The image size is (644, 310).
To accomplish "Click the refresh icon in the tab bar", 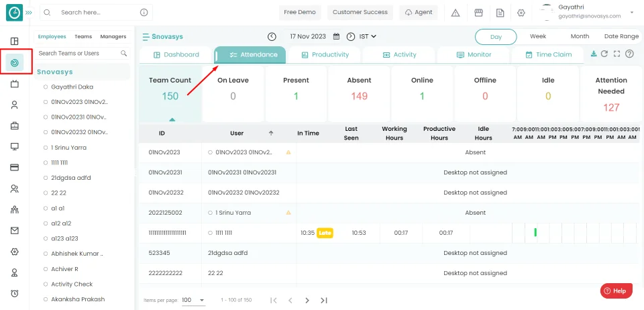I will 604,54.
